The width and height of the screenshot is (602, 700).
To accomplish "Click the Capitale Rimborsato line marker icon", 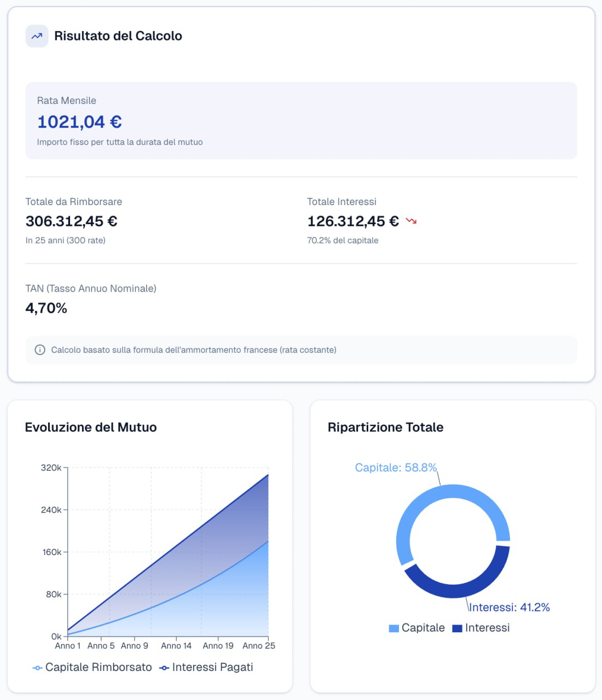I will 36,667.
